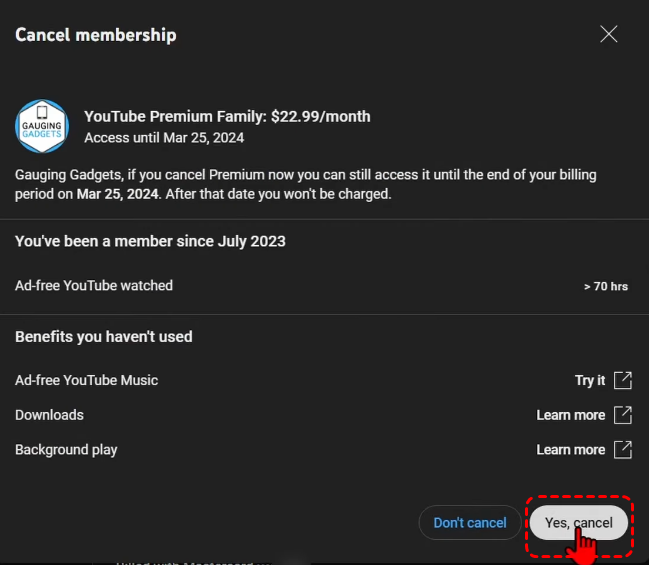
Task: Click the Ad-free YouTube Music benefit label
Action: pos(87,380)
